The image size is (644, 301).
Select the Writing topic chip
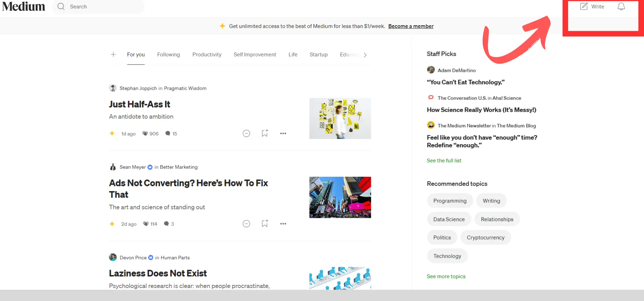point(491,201)
